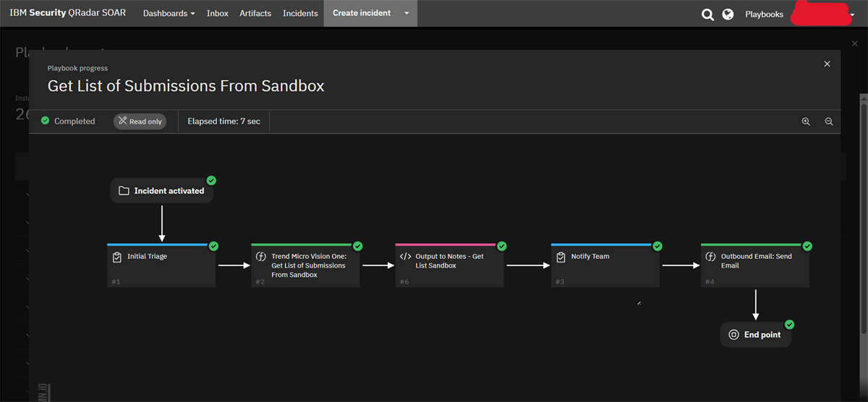The image size is (868, 402).
Task: Select the Incident activated node
Action: click(x=162, y=191)
